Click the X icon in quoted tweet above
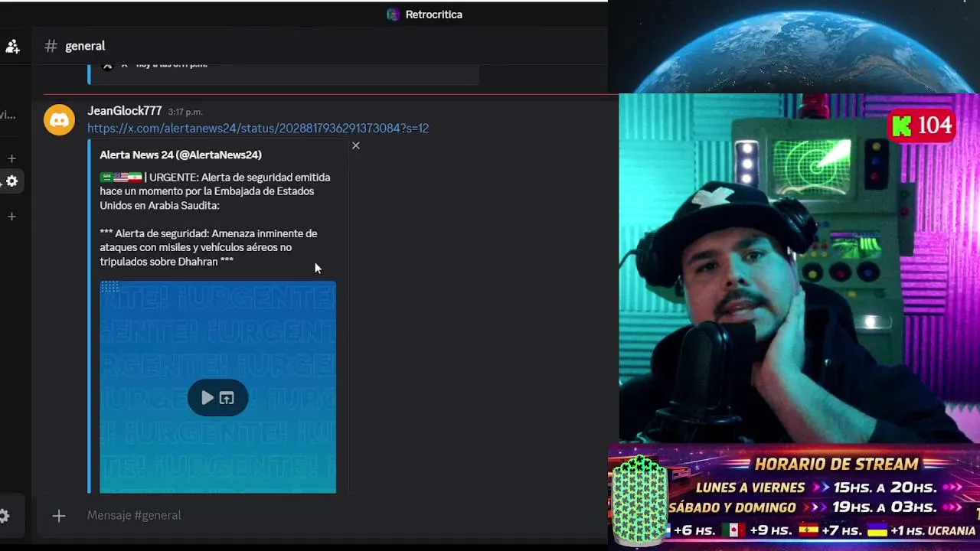The image size is (980, 551). (107, 66)
